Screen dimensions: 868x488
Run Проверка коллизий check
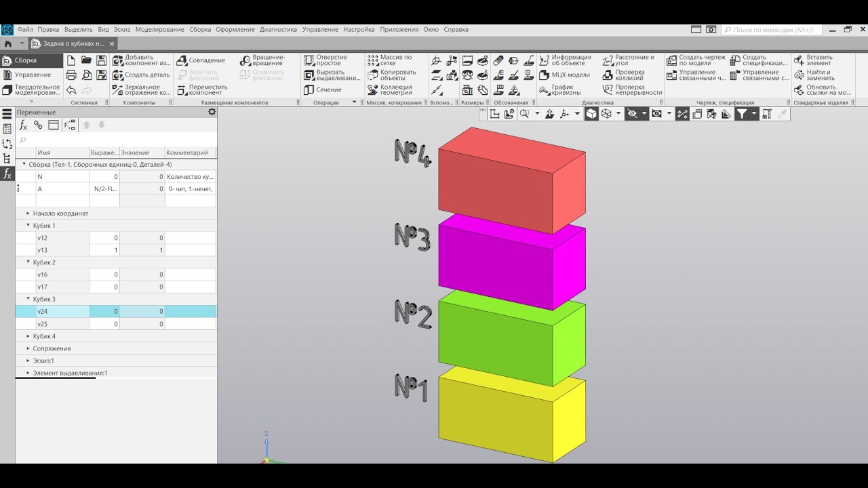(623, 75)
